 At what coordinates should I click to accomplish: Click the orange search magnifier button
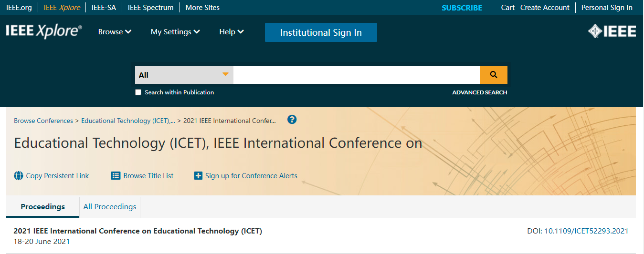click(494, 75)
